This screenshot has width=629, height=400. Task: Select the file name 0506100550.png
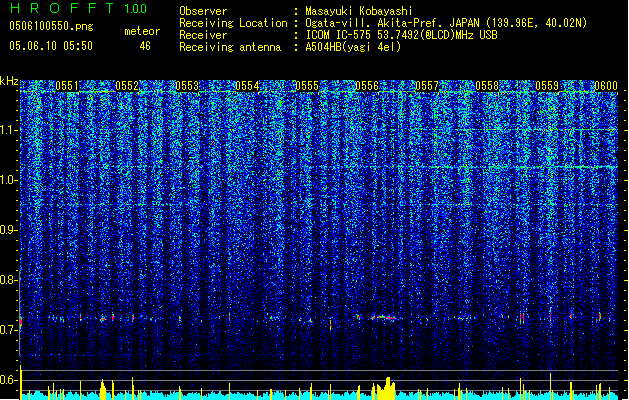coord(51,27)
